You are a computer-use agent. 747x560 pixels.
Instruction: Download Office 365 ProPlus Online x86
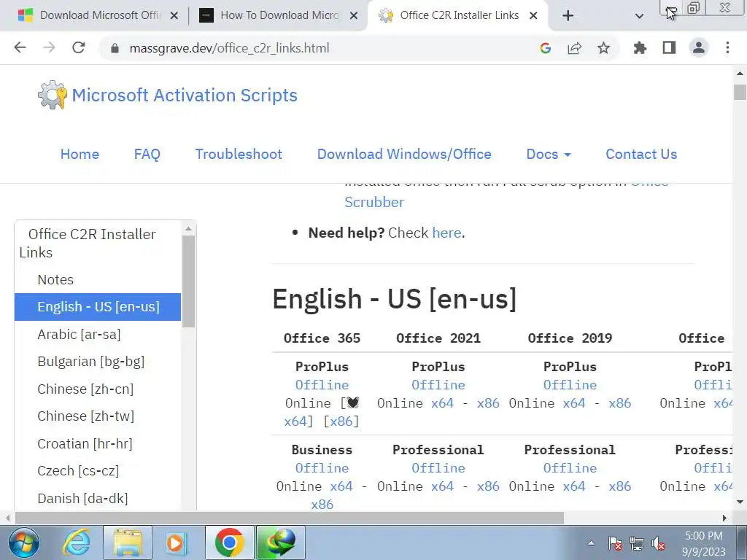click(x=341, y=421)
